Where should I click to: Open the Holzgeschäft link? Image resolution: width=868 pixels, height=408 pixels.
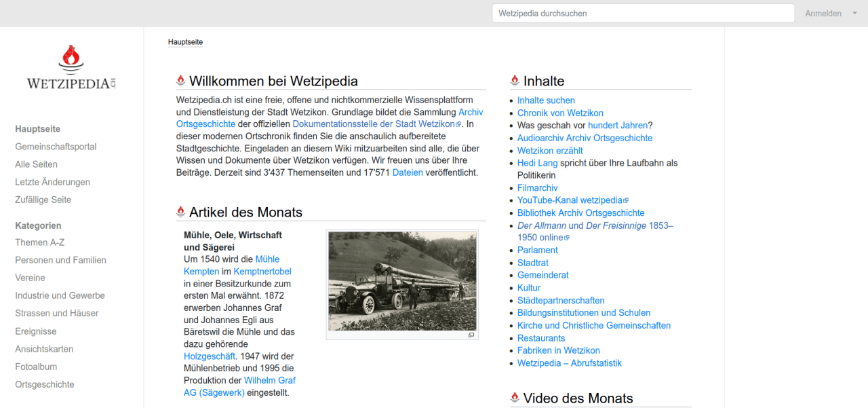(210, 356)
